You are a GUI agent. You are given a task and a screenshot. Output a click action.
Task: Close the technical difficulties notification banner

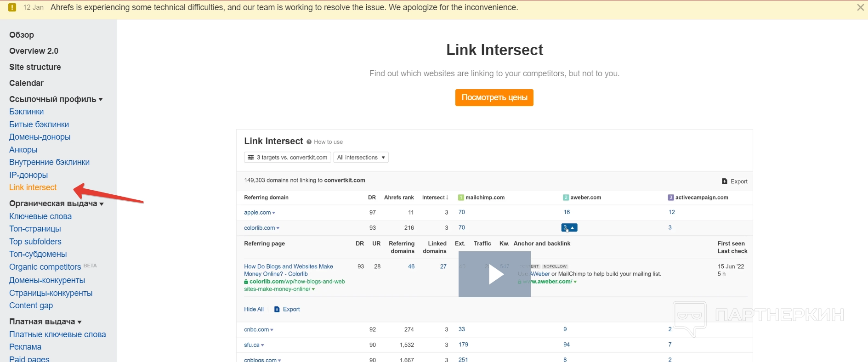click(x=860, y=7)
